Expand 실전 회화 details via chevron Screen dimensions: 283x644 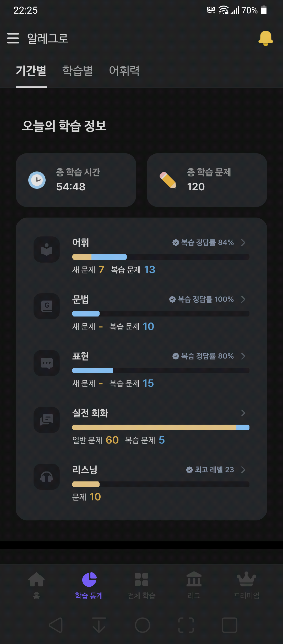coord(243,413)
